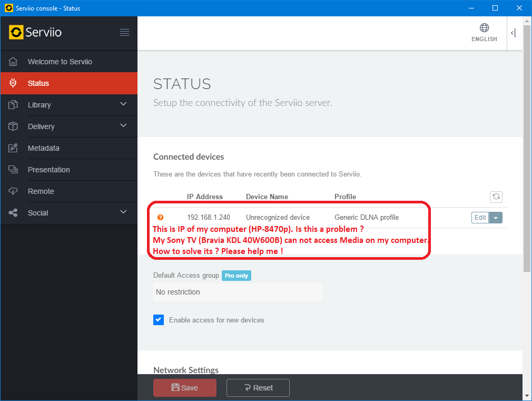The image size is (532, 401).
Task: Click the Remote cloud icon
Action: coord(14,191)
